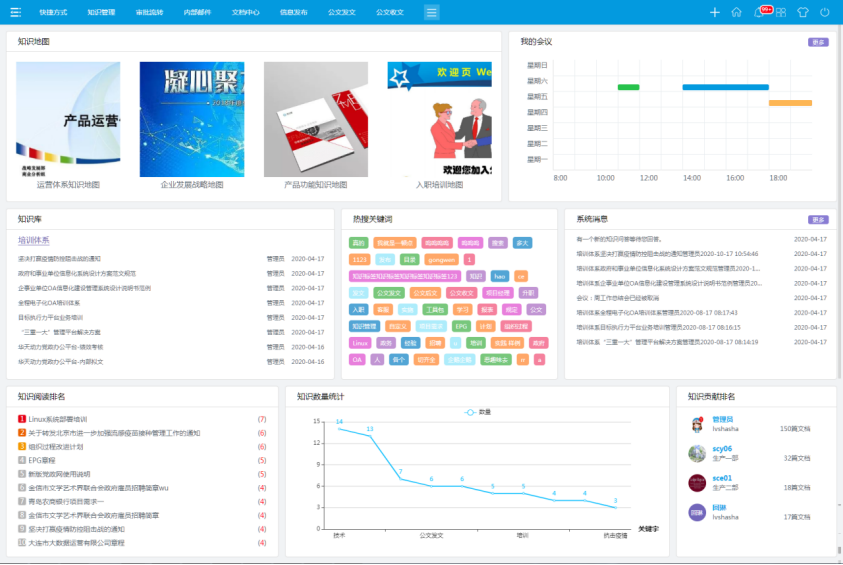The height and width of the screenshot is (565, 843).
Task: Click the power logout icon
Action: pyautogui.click(x=825, y=12)
